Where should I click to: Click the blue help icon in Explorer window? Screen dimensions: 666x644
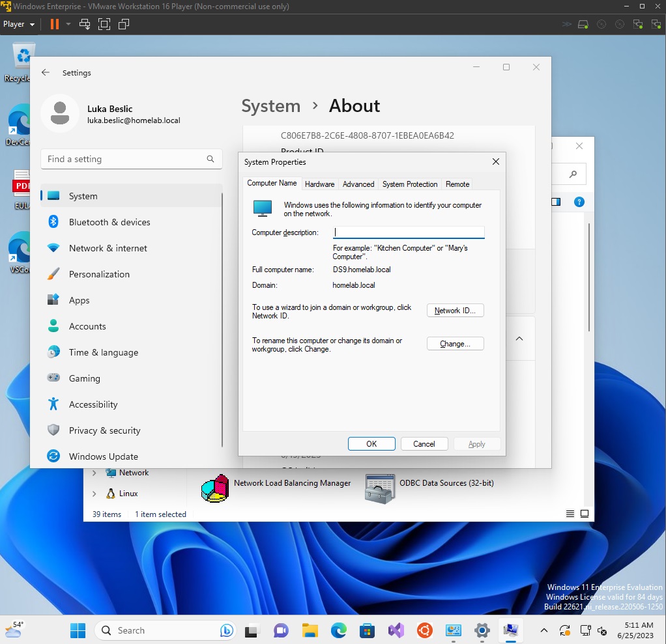[x=579, y=202]
